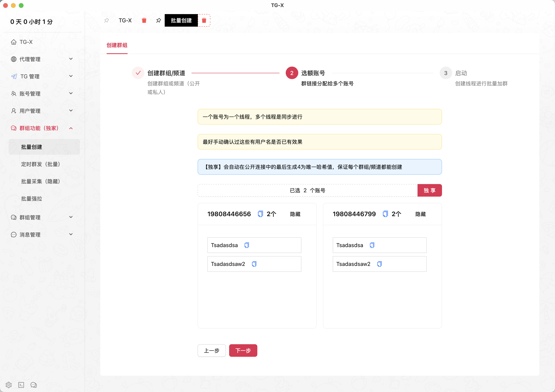Expand the 消息管理 menu chevron

coord(71,234)
